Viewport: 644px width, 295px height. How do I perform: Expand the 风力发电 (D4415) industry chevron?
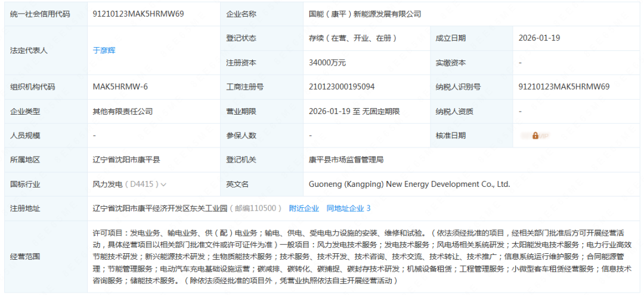point(163,185)
